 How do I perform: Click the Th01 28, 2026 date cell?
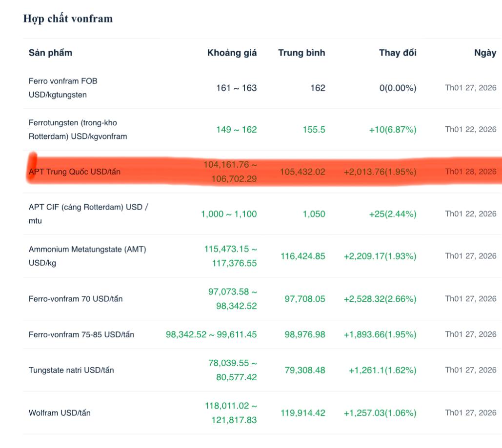pyautogui.click(x=470, y=172)
